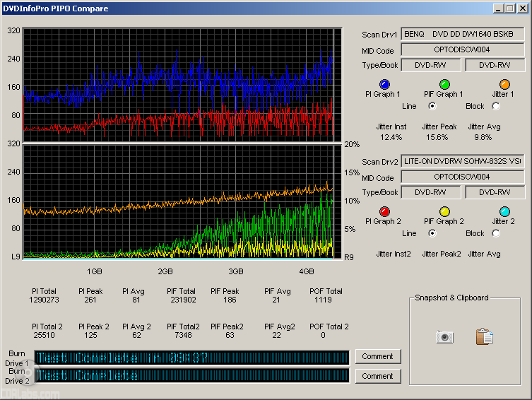532x400 pixels.
Task: Click the yellow PIF Graph 2 color circle
Action: point(444,211)
